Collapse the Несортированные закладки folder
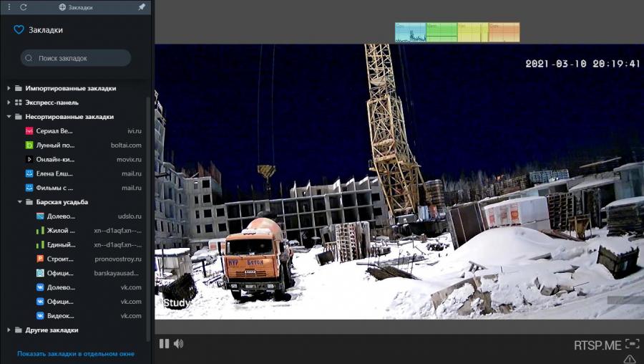This screenshot has width=644, height=364. pos(9,117)
